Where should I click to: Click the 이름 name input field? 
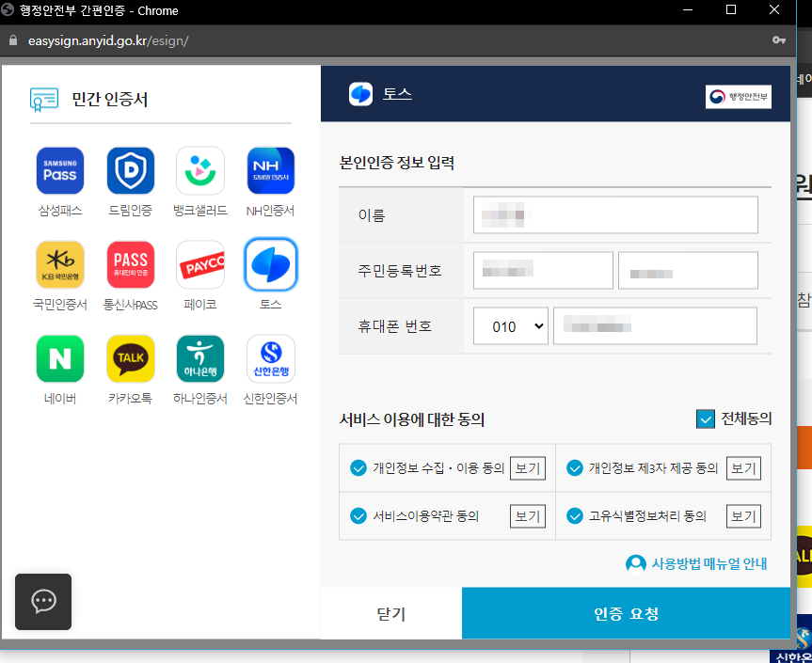(x=615, y=214)
